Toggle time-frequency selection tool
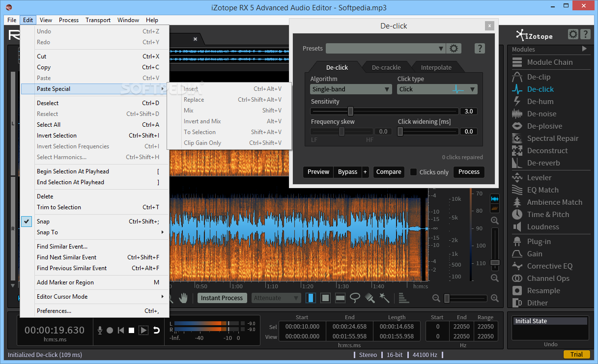The width and height of the screenshot is (598, 364). pos(325,298)
